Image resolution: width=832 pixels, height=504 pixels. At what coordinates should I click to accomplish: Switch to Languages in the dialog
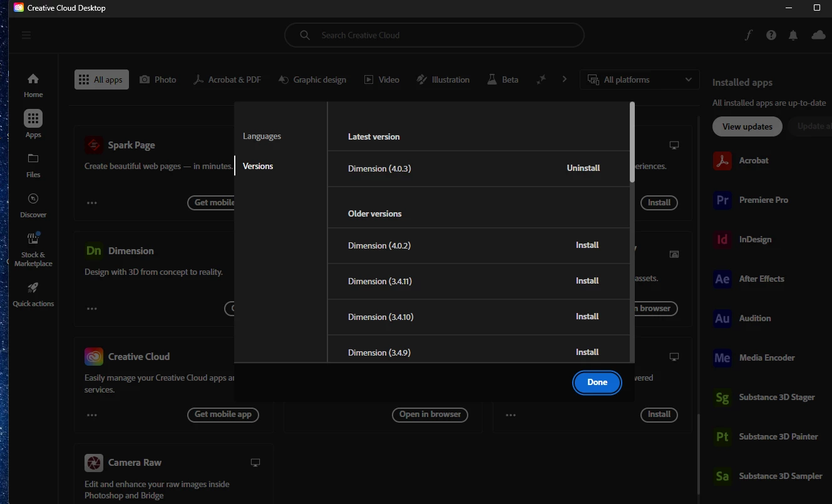click(x=262, y=136)
